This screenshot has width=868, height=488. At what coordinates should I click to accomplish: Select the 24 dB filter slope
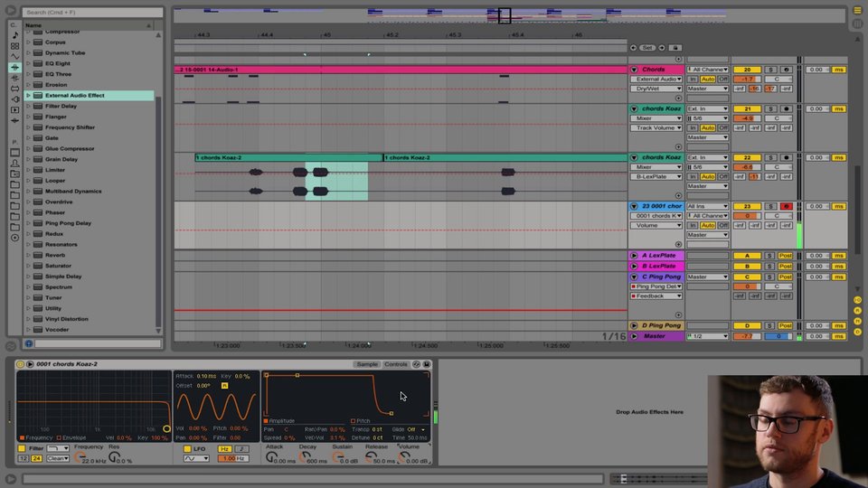[x=36, y=458]
